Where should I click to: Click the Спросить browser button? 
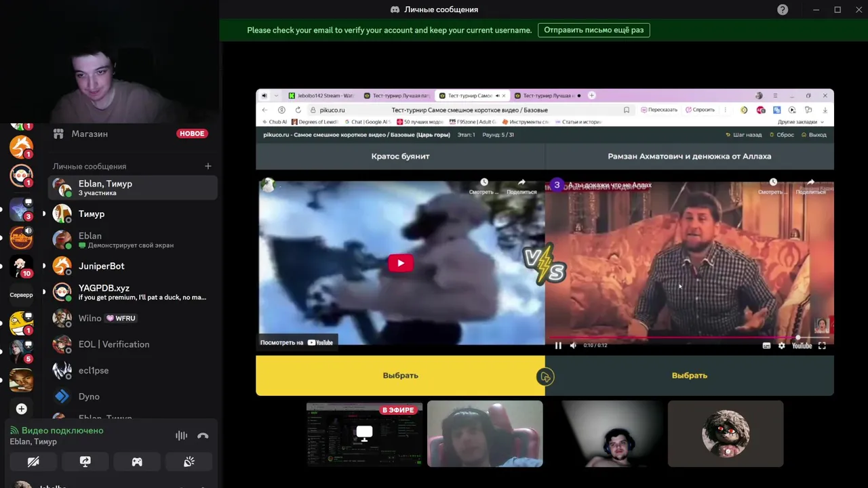tap(701, 110)
